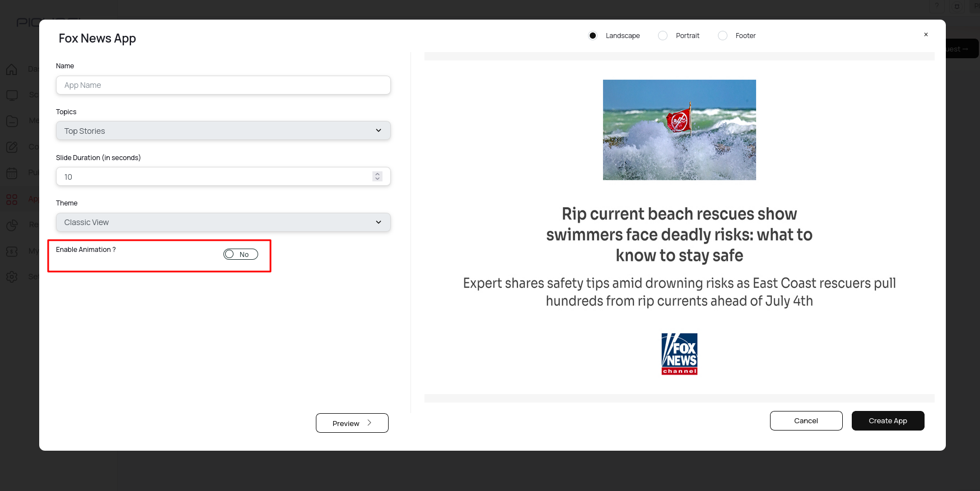Open the Reports pie chart icon
The width and height of the screenshot is (980, 491).
click(12, 225)
